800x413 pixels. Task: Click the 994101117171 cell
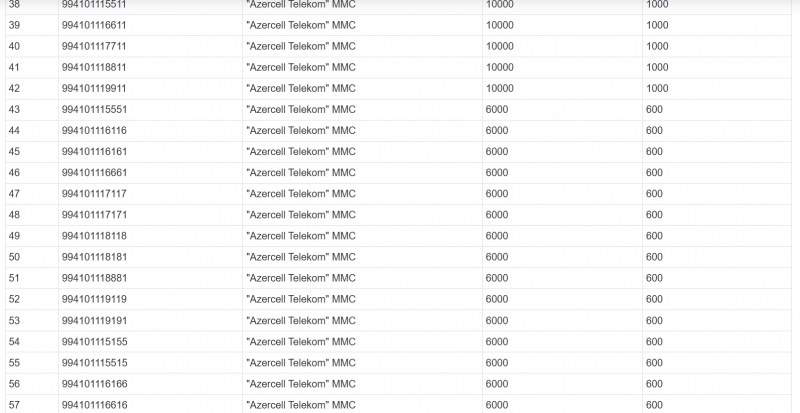[x=94, y=214]
